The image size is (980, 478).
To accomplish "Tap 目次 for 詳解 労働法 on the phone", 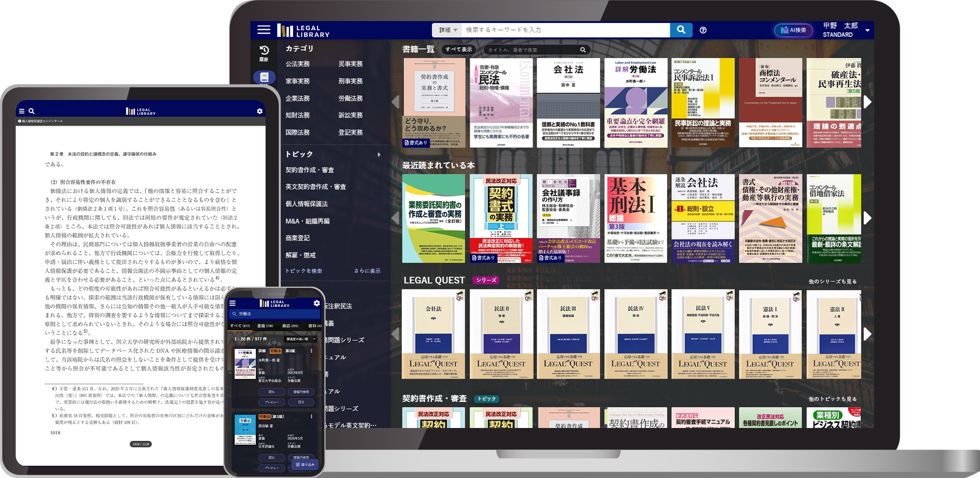I will [301, 402].
